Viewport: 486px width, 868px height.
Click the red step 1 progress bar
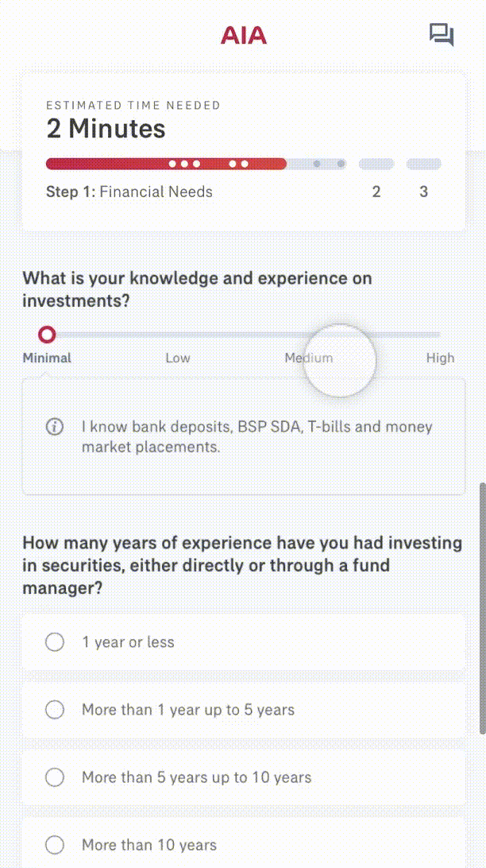click(x=165, y=164)
